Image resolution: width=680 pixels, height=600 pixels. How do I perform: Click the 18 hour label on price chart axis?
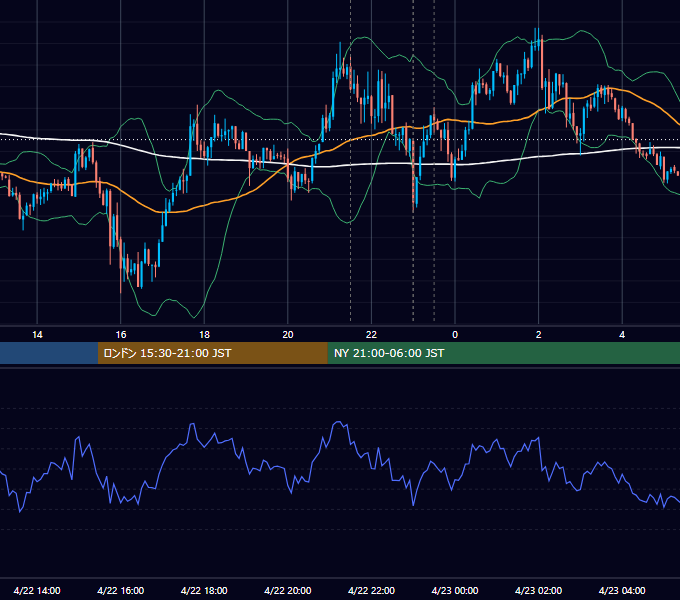(x=204, y=335)
